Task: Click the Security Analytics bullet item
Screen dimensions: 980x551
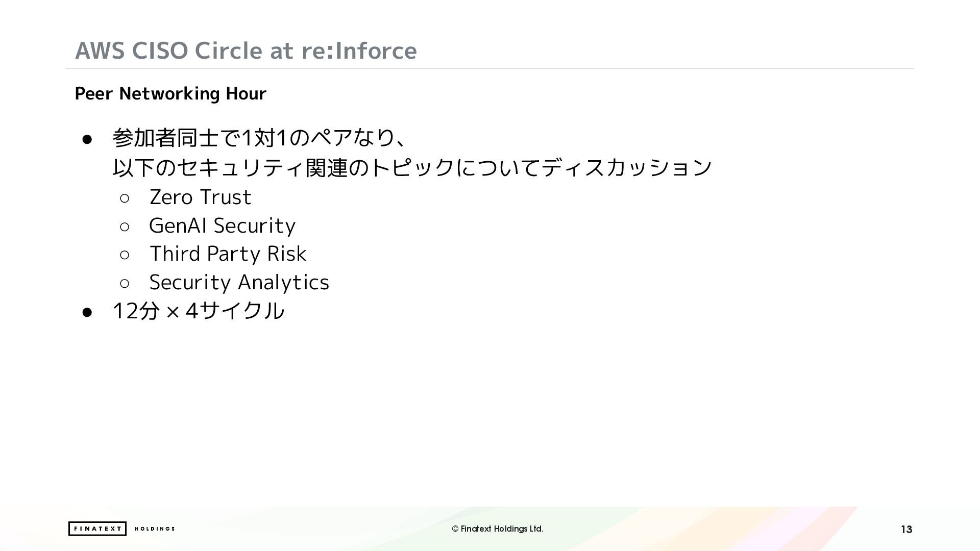Action: (239, 283)
